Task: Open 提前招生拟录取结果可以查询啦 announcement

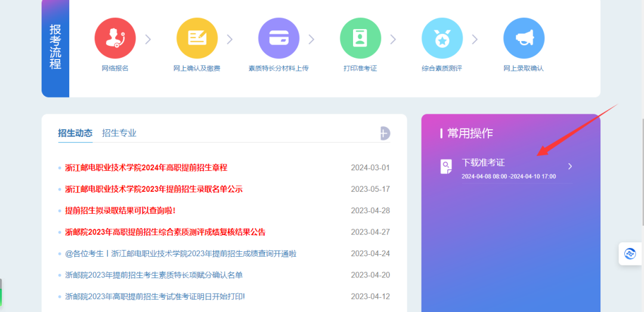Action: click(120, 211)
